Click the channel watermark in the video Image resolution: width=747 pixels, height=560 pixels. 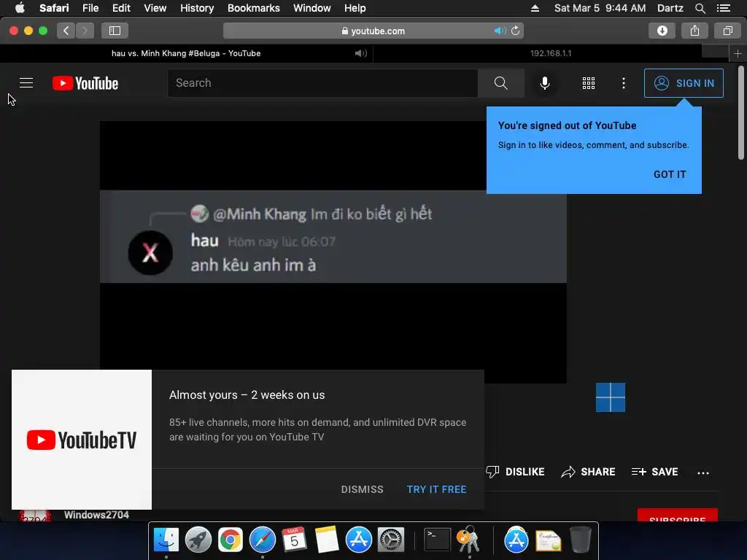click(611, 397)
